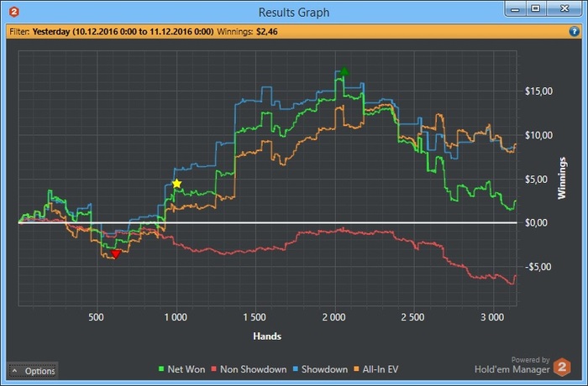Click the $5,00 axis label
This screenshot has width=588, height=386.
coord(537,179)
